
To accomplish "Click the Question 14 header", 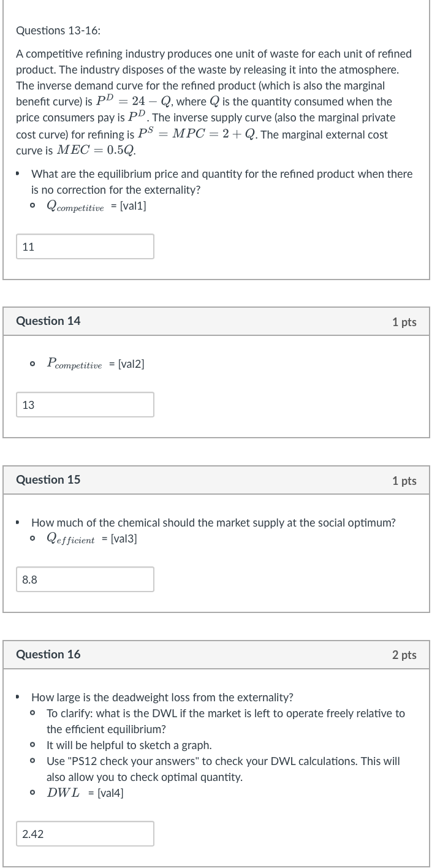I will click(x=48, y=321).
